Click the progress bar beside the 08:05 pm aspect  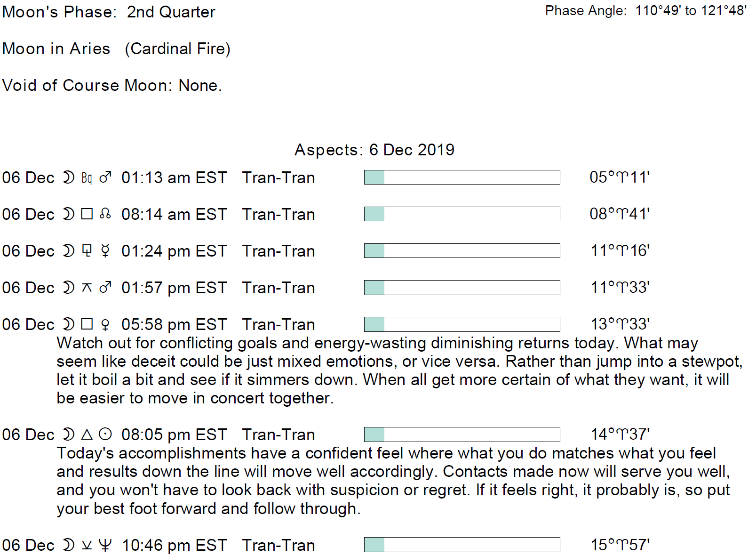point(462,434)
